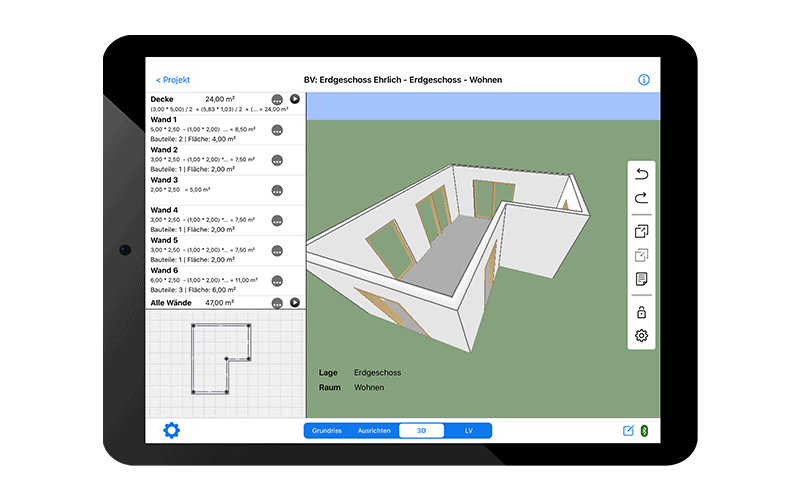
Task: Click the green Bluetooth status icon
Action: click(645, 431)
